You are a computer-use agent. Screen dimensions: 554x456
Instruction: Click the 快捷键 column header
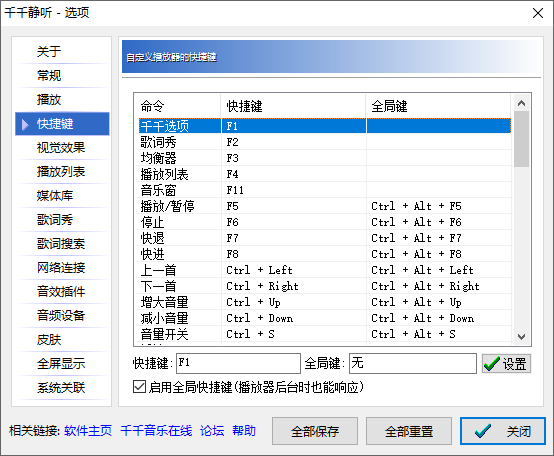pyautogui.click(x=293, y=106)
